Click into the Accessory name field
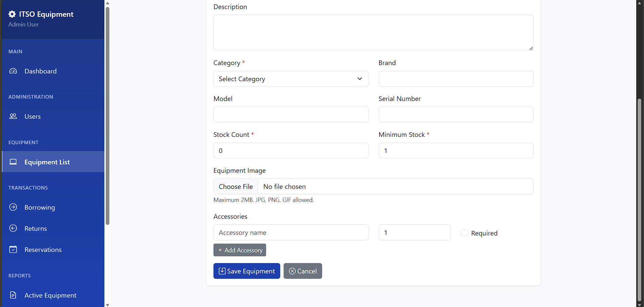 [291, 233]
